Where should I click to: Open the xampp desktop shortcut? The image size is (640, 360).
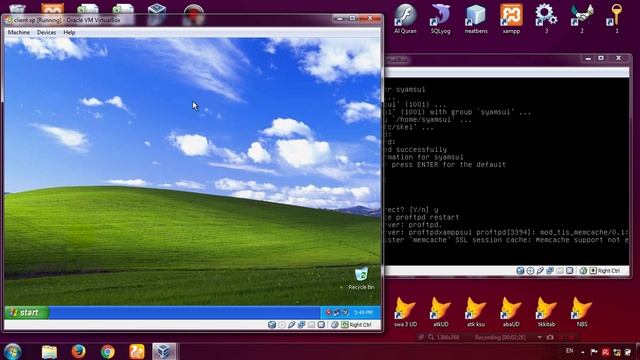coord(511,19)
